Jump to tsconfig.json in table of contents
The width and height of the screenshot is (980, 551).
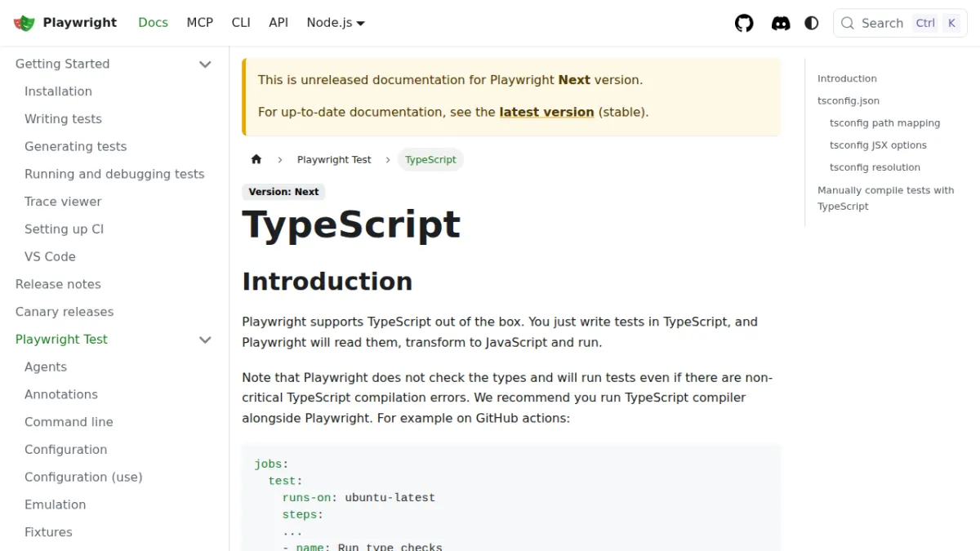point(849,100)
